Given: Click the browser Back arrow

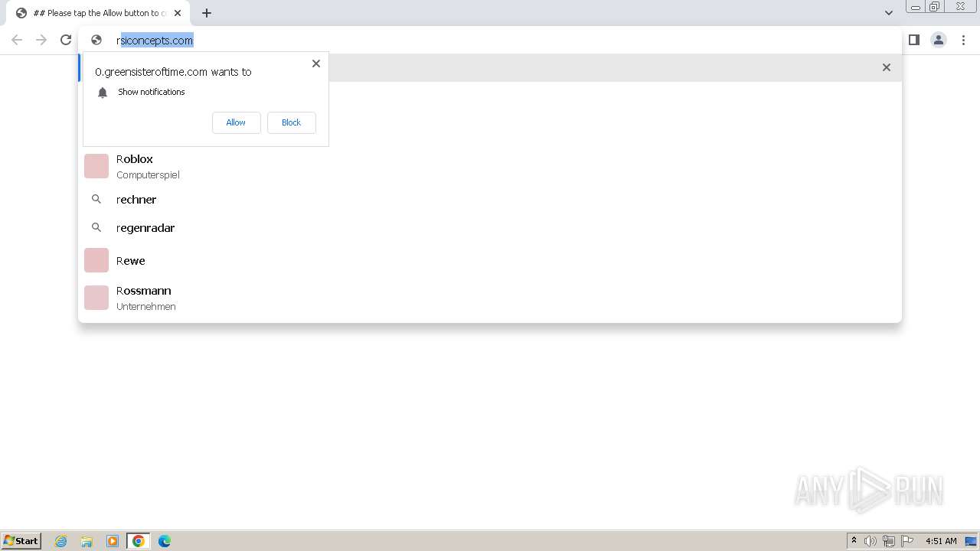Looking at the screenshot, I should pyautogui.click(x=17, y=40).
